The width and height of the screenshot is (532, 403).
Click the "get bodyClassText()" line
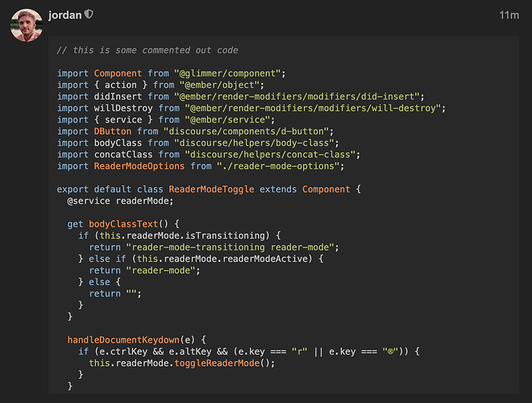(123, 224)
